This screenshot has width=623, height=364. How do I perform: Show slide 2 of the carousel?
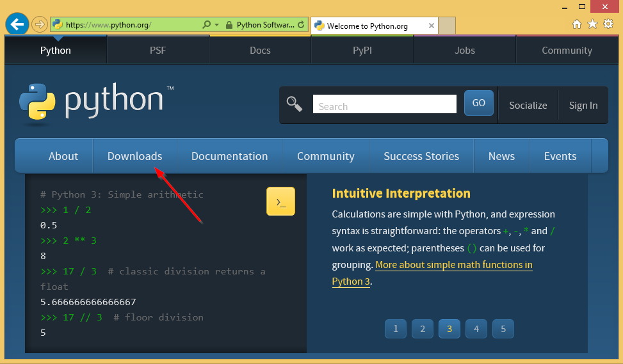pos(423,329)
